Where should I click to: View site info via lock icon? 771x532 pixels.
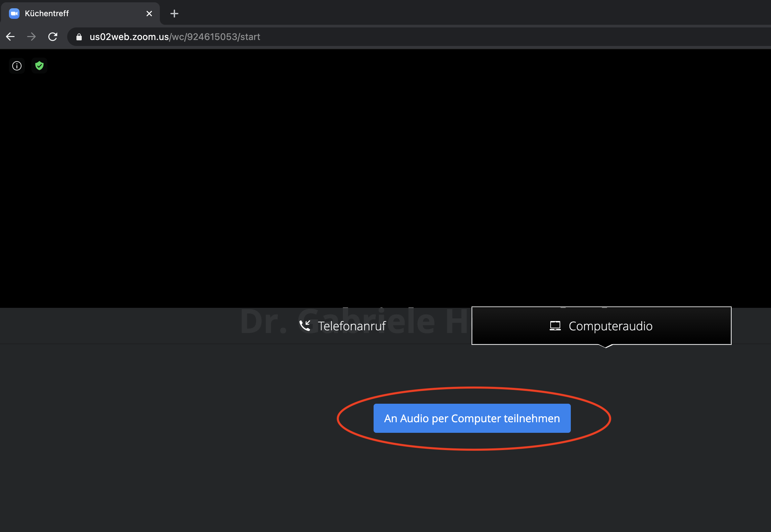coord(79,37)
